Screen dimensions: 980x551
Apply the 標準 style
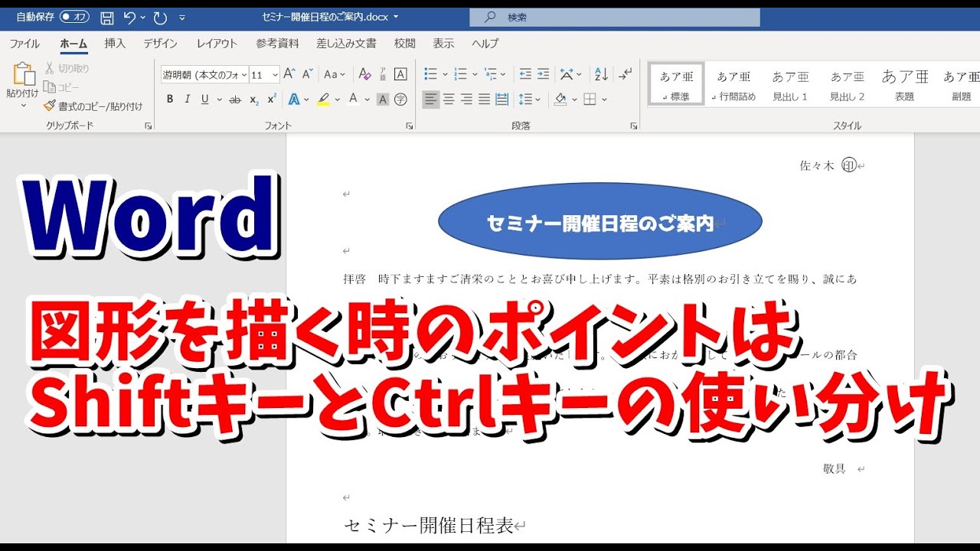click(676, 84)
